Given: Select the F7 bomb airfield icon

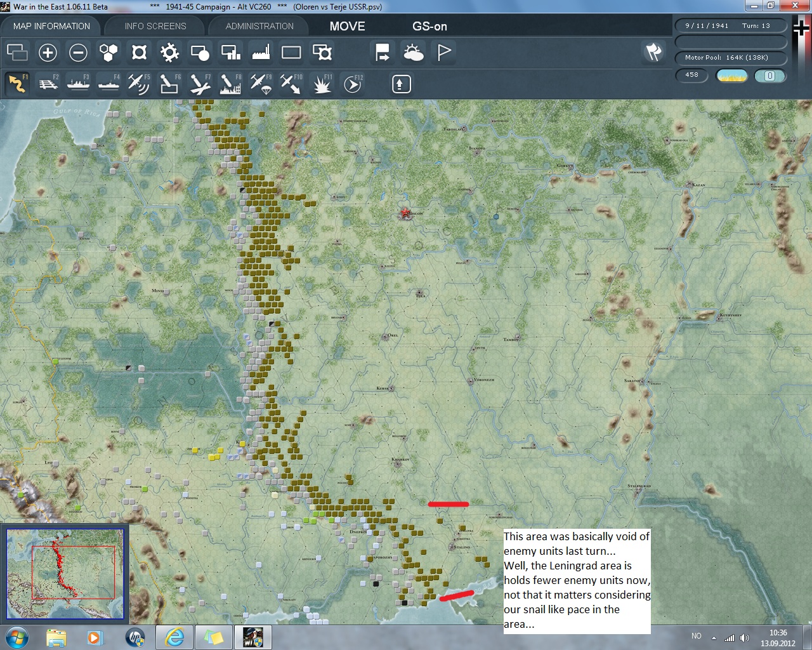Looking at the screenshot, I should point(200,83).
